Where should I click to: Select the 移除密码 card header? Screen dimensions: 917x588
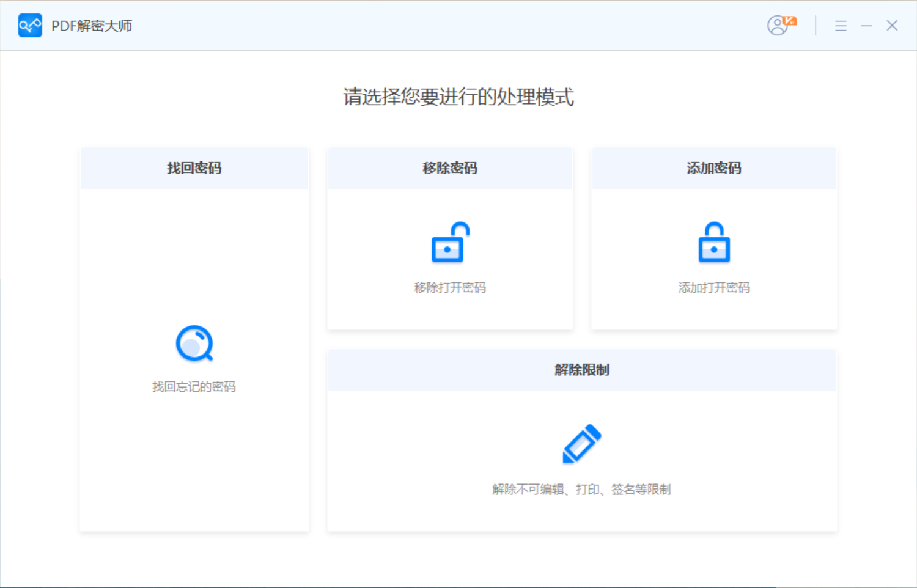pyautogui.click(x=449, y=168)
